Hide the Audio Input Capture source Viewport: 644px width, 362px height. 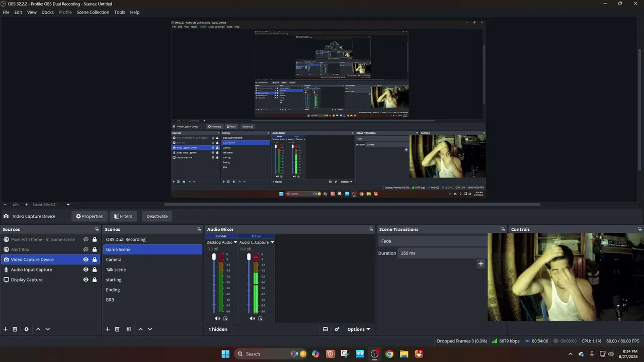[x=86, y=269]
